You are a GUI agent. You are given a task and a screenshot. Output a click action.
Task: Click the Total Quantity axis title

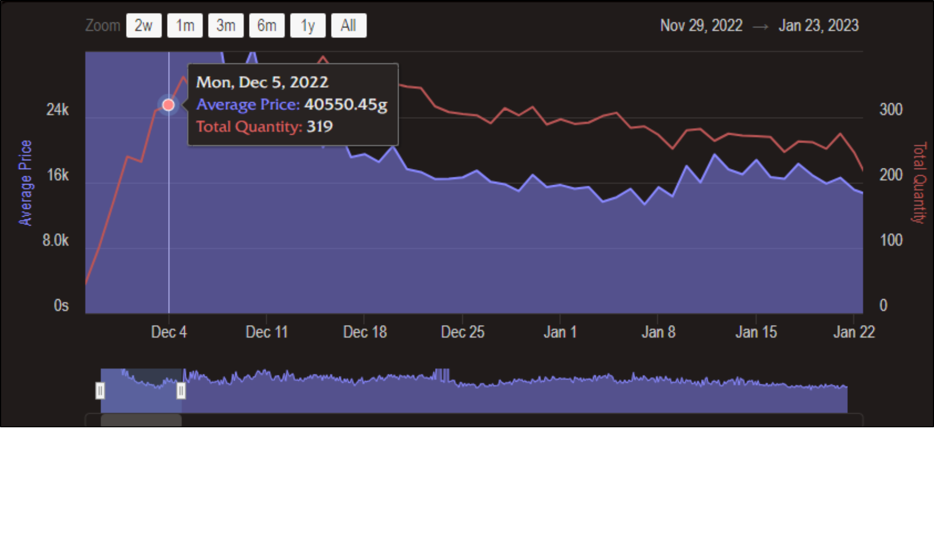pos(919,183)
